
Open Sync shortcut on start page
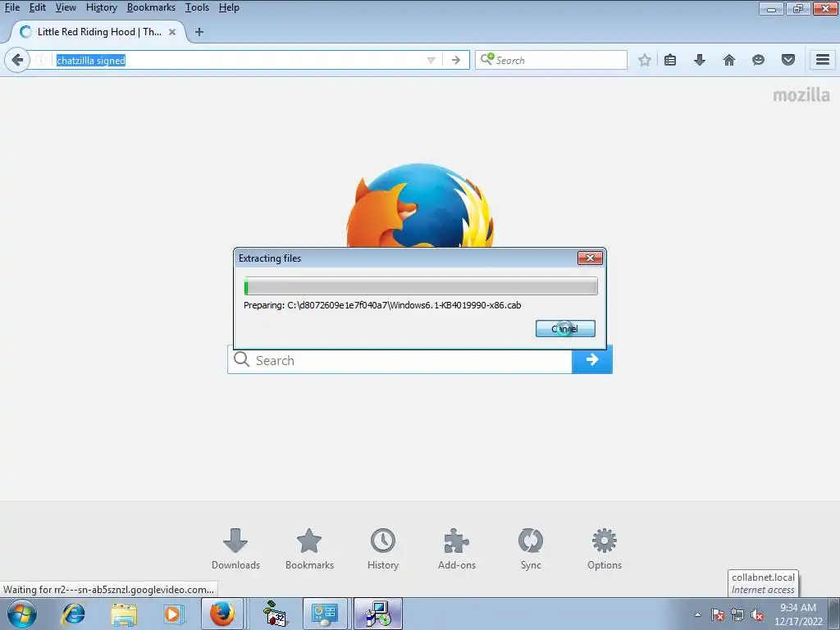(x=531, y=549)
